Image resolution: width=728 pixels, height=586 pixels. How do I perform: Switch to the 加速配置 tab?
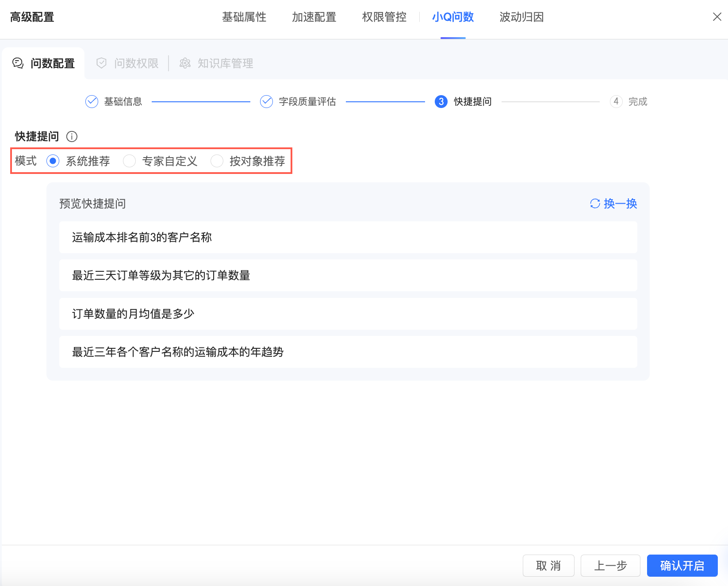314,17
